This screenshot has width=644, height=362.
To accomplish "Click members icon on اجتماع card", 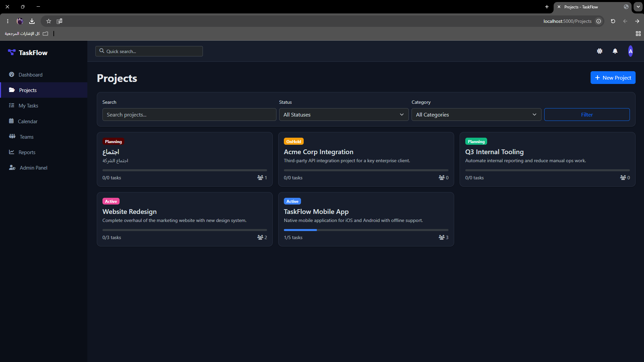I will click(x=260, y=178).
